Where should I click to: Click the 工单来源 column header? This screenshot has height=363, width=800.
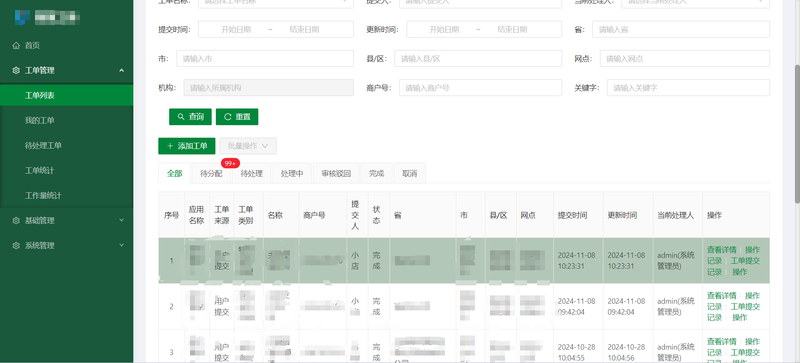tap(221, 215)
